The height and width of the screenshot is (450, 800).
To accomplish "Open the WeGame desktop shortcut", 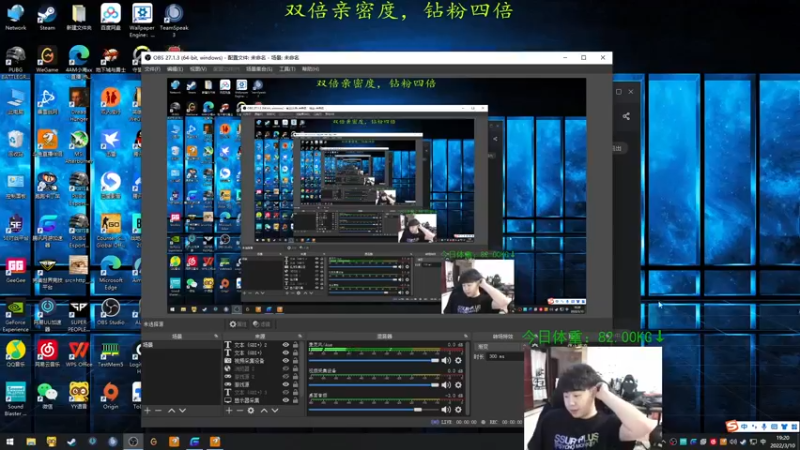I will [x=47, y=59].
